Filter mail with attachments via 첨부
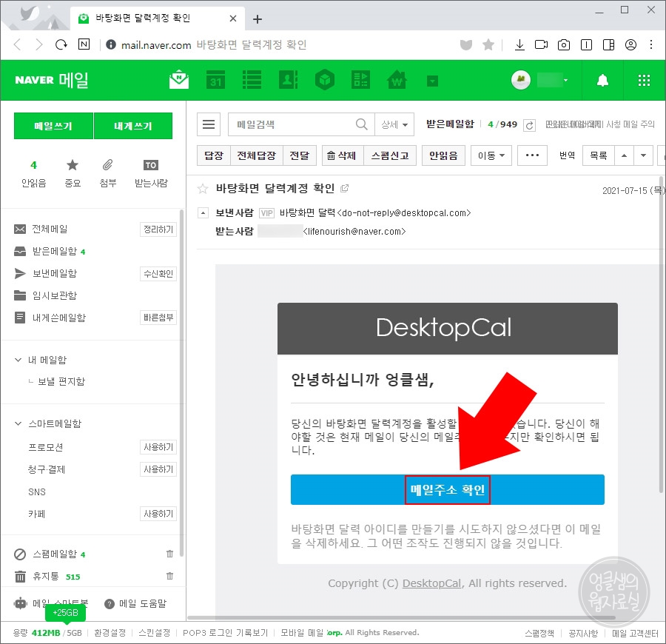The width and height of the screenshot is (666, 644). 107,174
